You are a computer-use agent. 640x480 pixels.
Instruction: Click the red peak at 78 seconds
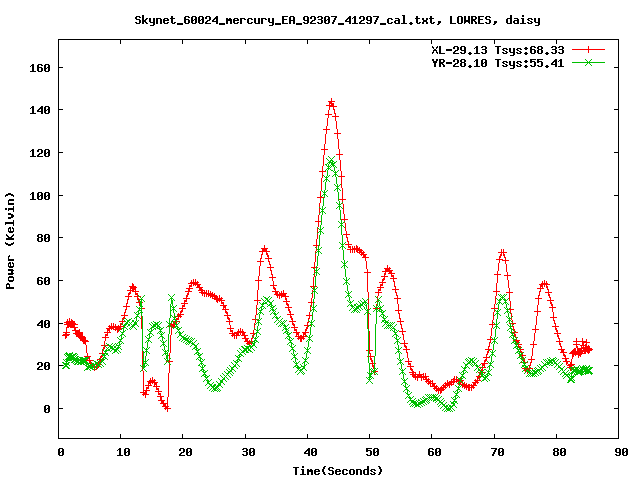tap(544, 283)
